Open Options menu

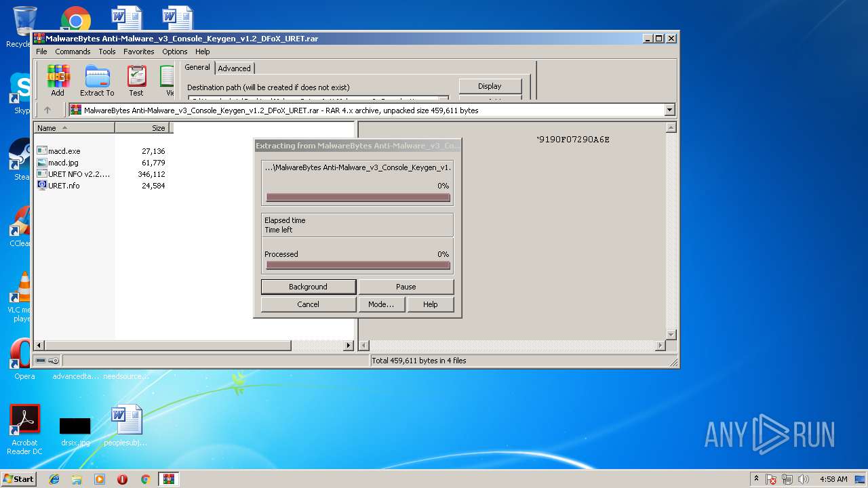pos(174,52)
